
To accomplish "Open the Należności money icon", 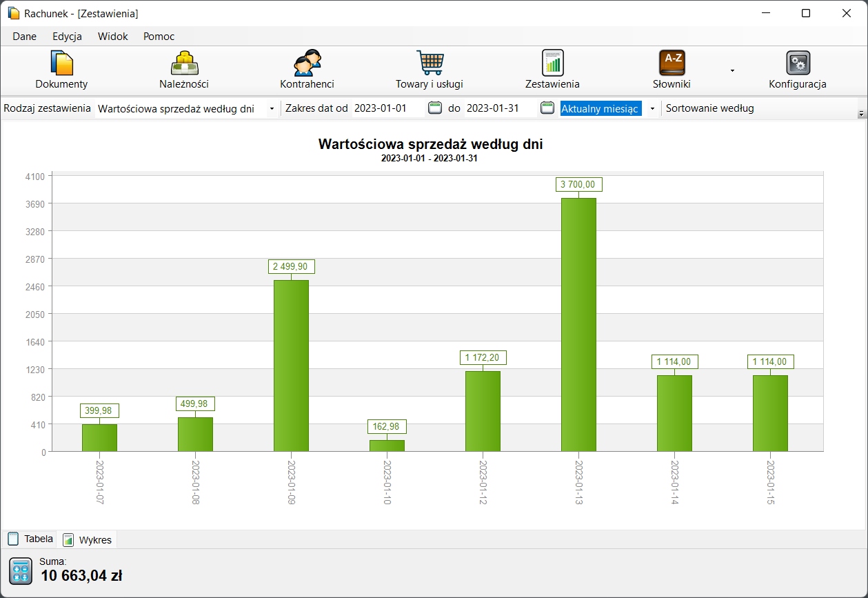I will 184,63.
